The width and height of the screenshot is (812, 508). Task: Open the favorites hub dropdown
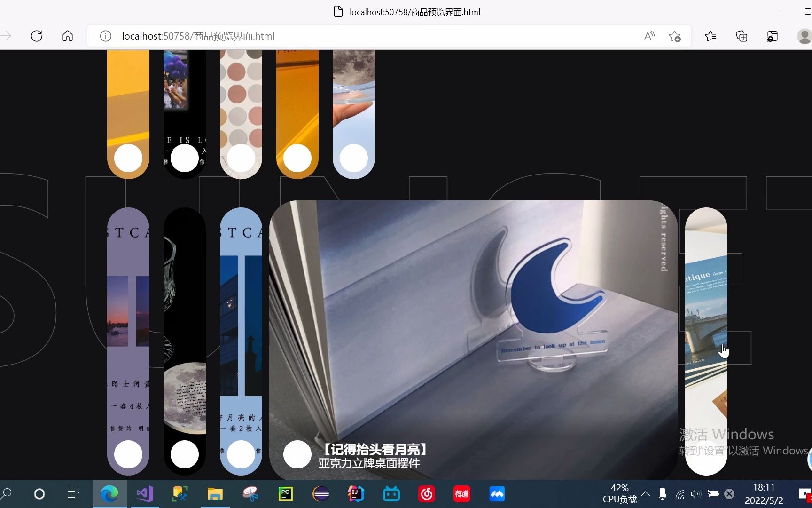[x=710, y=36]
